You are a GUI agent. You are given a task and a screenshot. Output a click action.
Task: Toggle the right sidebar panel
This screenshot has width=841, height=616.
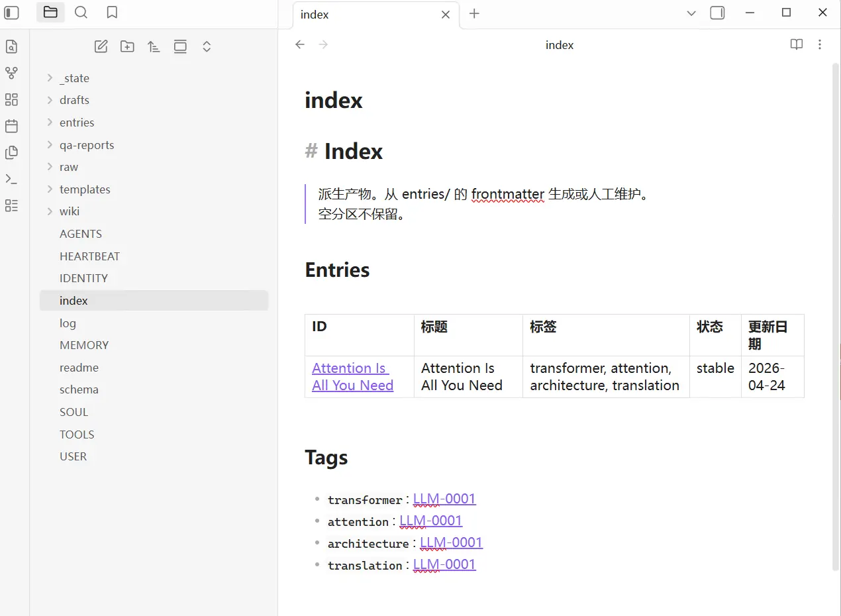point(717,13)
